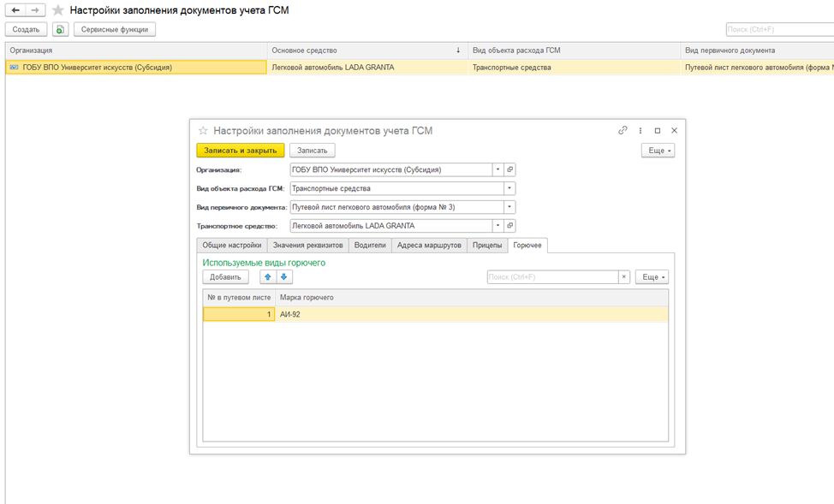
Task: Close the settings dialog
Action: (674, 130)
